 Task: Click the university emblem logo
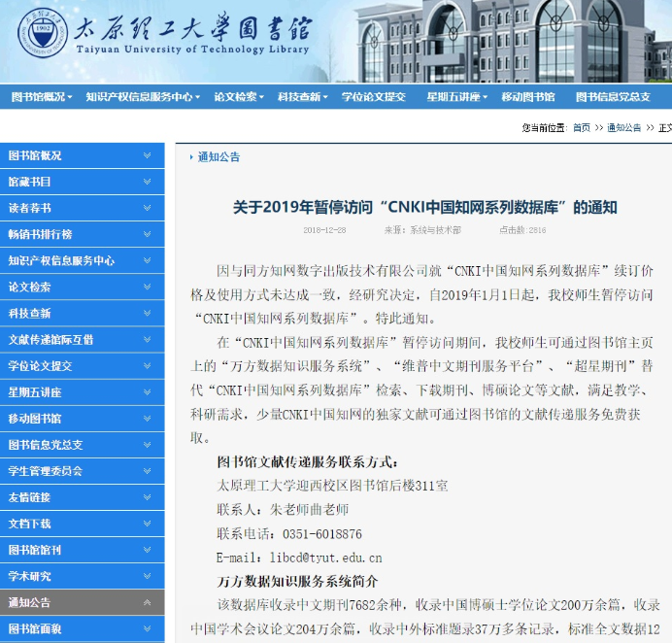point(43,33)
